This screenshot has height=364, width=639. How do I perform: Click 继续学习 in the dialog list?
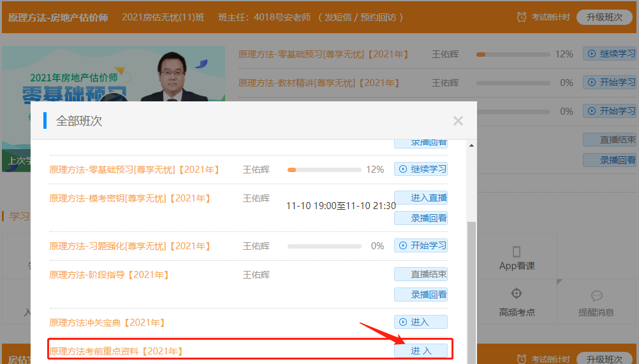point(421,169)
